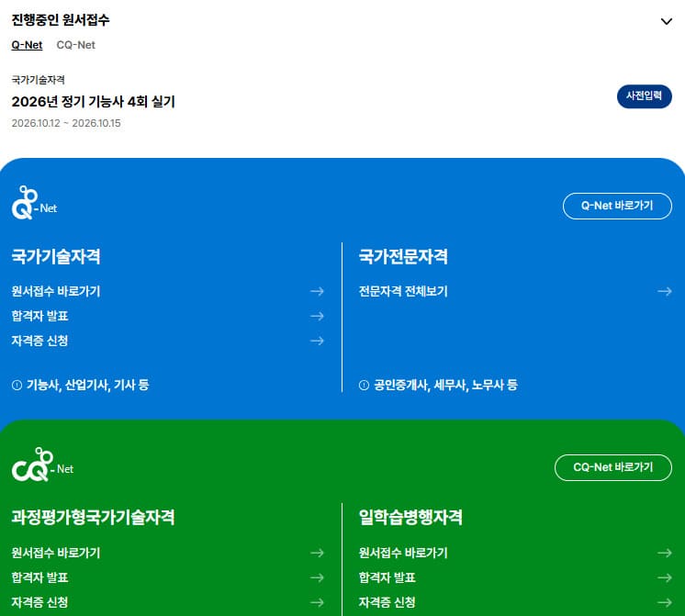
Task: Open 원서접수 바로가기 under 과정평가형국가기술자격
Action: pyautogui.click(x=56, y=553)
